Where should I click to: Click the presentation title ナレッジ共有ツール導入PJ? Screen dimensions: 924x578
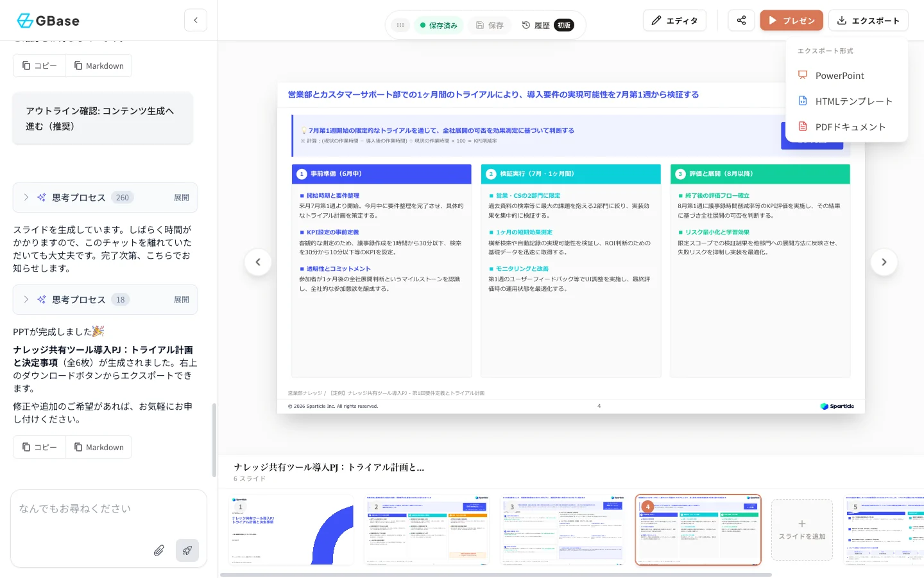tap(329, 468)
